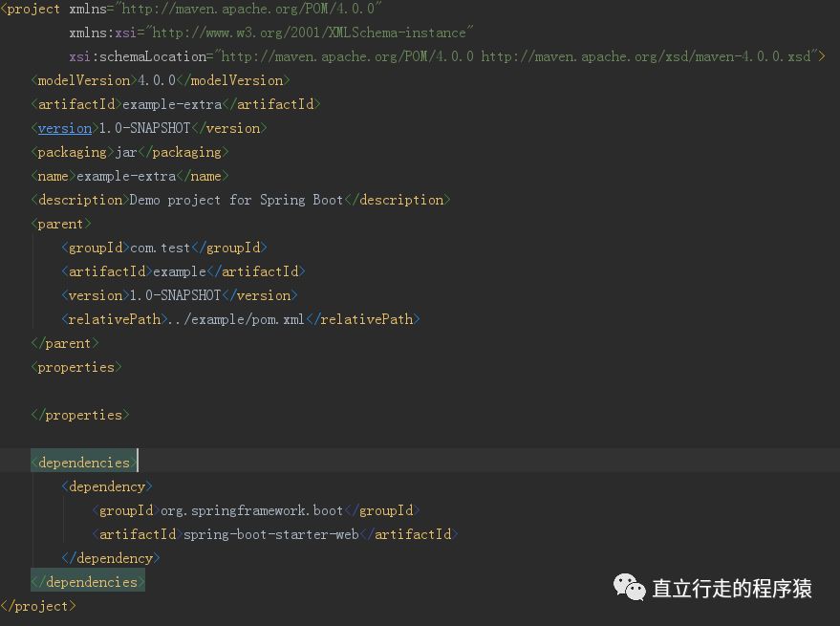Image resolution: width=840 pixels, height=626 pixels.
Task: Click the highlighted closing dependencies tag
Action: coord(87,581)
